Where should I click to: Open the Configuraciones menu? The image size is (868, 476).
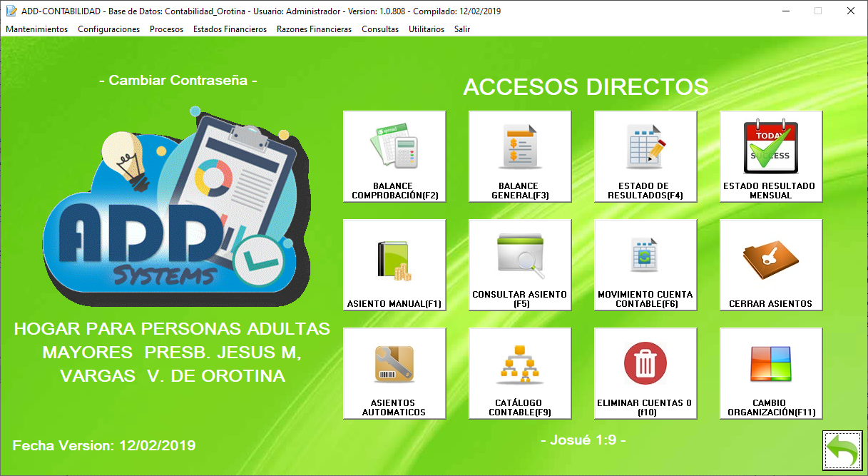pos(108,29)
